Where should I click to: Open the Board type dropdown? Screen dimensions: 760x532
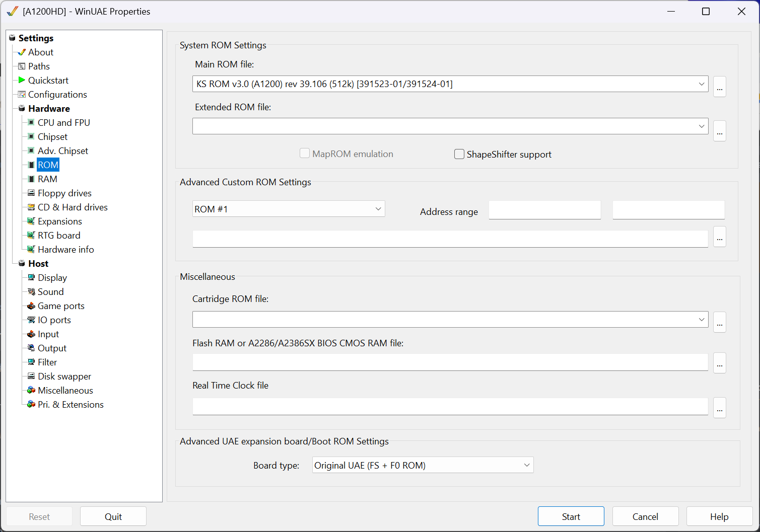[x=526, y=465]
